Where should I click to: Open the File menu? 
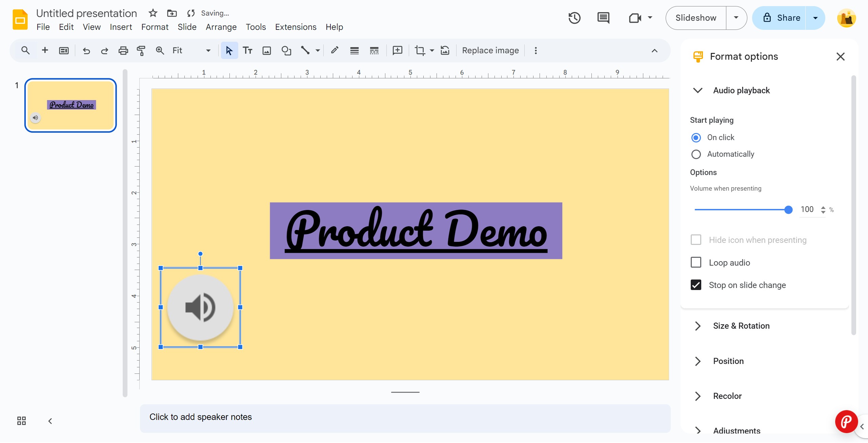[x=43, y=27]
